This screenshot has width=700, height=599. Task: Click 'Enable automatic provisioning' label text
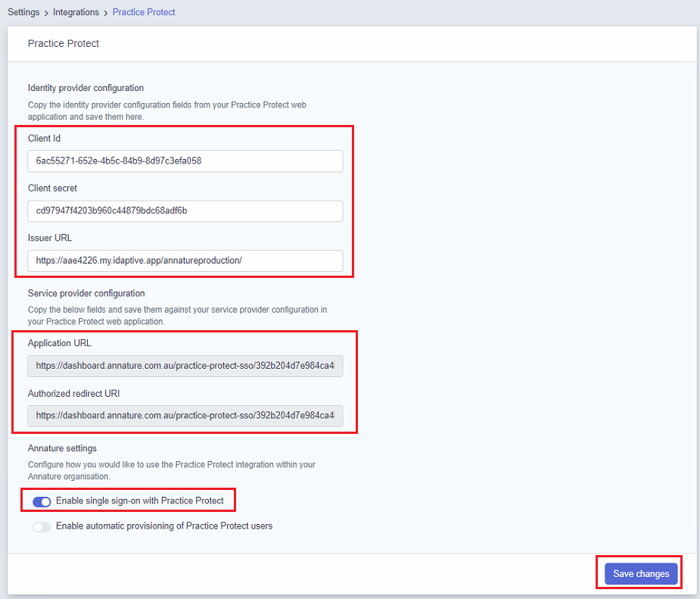(x=164, y=526)
